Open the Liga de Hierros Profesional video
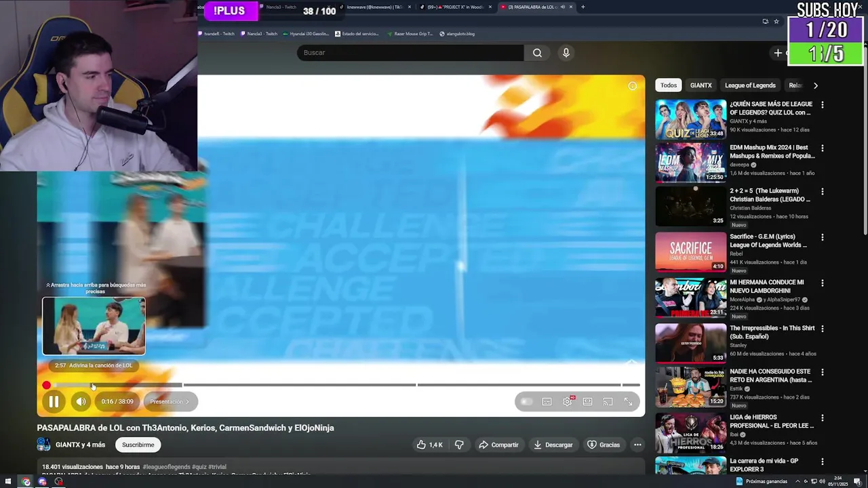 point(690,432)
